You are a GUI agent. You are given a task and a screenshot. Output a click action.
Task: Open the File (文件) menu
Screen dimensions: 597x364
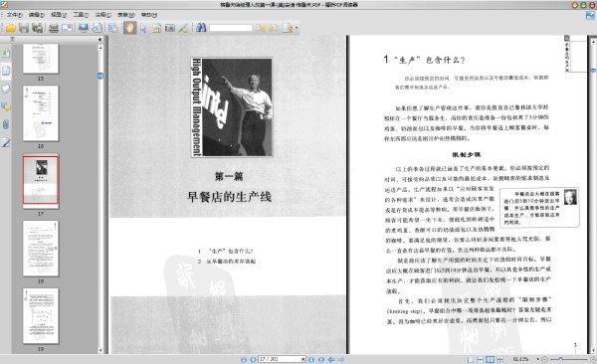[x=14, y=15]
